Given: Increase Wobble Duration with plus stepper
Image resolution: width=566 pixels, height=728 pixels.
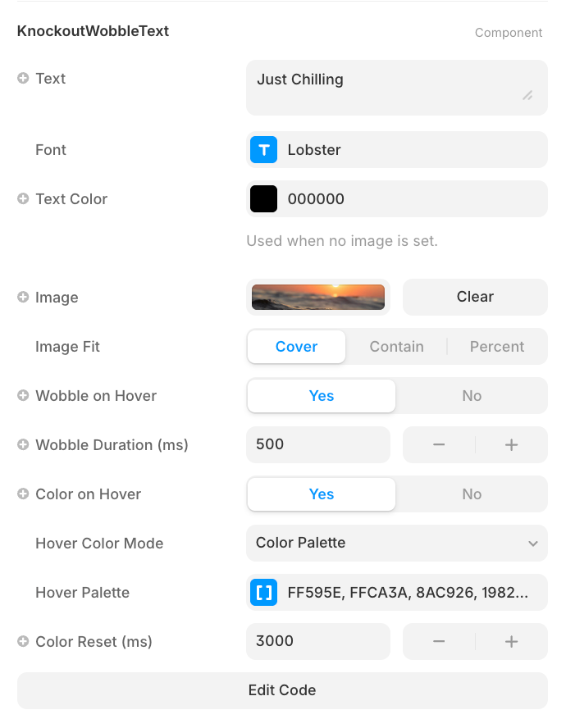Looking at the screenshot, I should [511, 445].
